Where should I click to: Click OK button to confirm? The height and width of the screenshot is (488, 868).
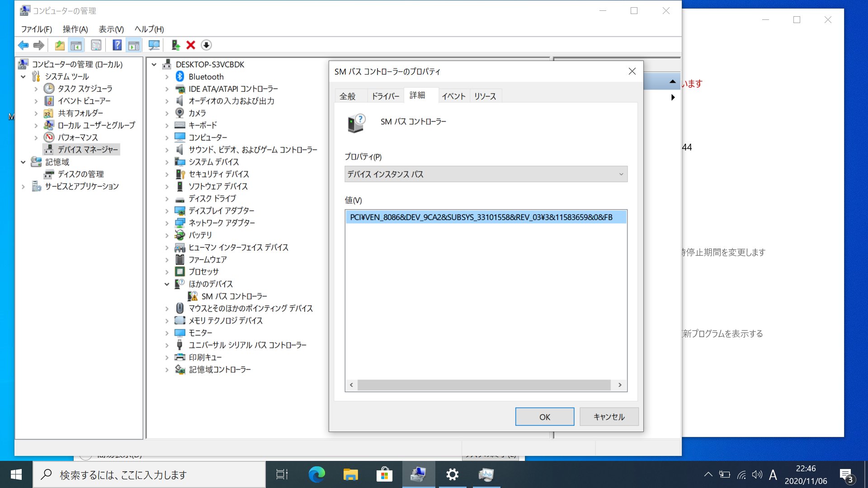click(545, 417)
